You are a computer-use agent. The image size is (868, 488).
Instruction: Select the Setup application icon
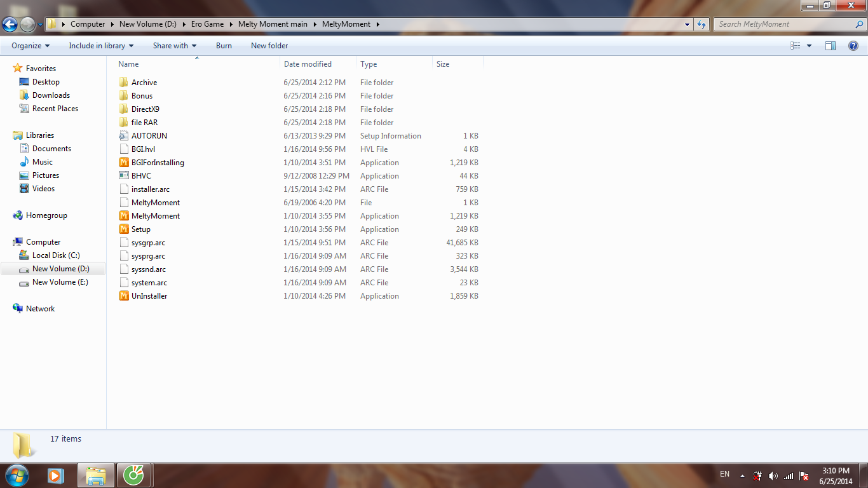pos(124,229)
